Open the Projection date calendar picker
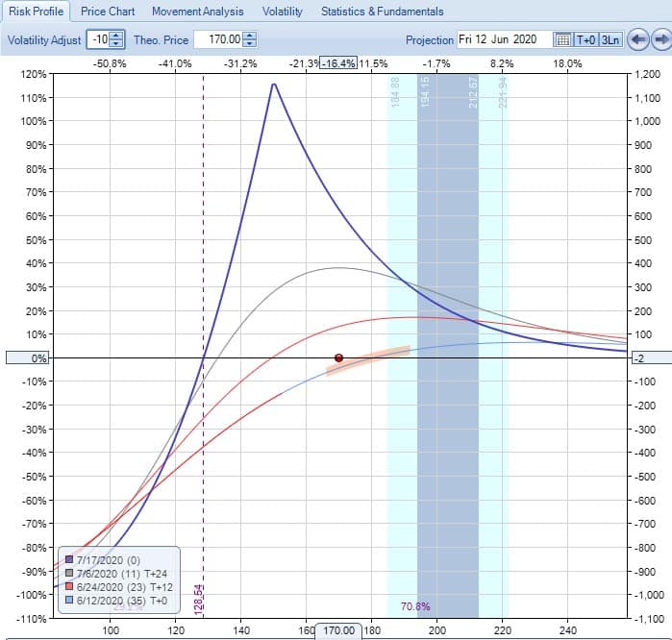Viewport: 672px width, 640px height. pos(562,39)
